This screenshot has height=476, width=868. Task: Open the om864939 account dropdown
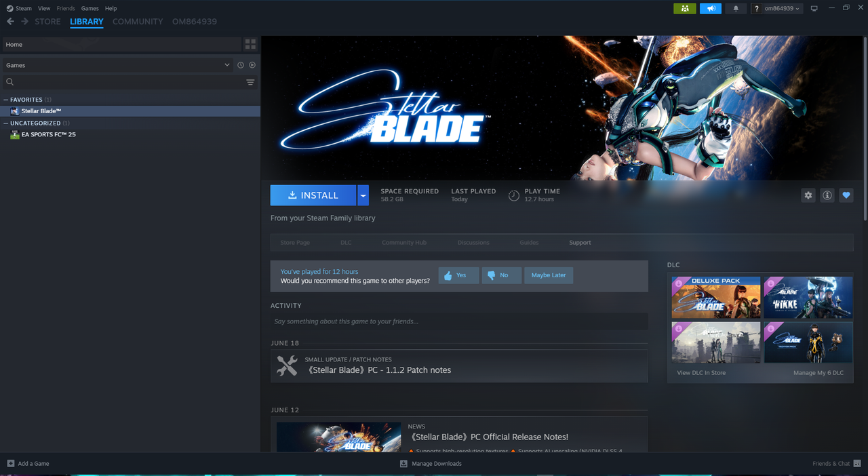pyautogui.click(x=783, y=8)
